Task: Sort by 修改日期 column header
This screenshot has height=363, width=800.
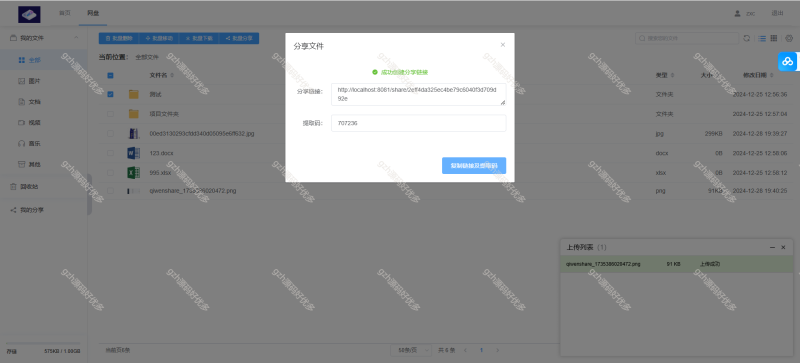Action: pos(757,76)
